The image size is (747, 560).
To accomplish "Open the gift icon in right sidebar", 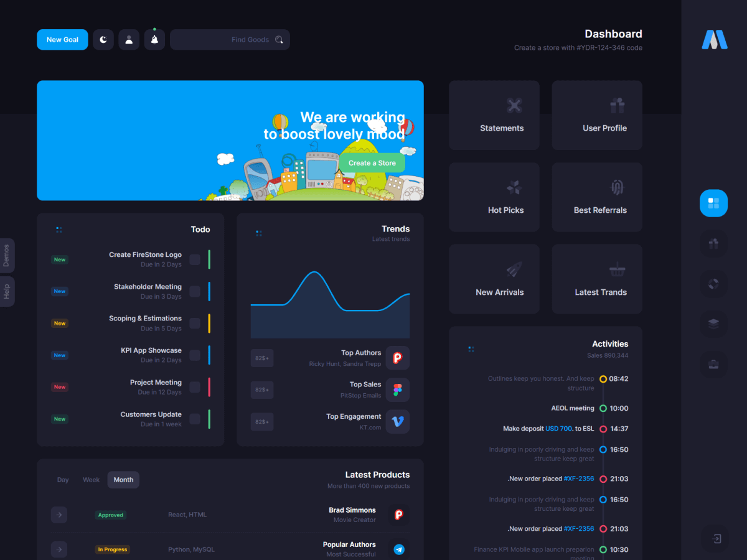I will tap(713, 243).
